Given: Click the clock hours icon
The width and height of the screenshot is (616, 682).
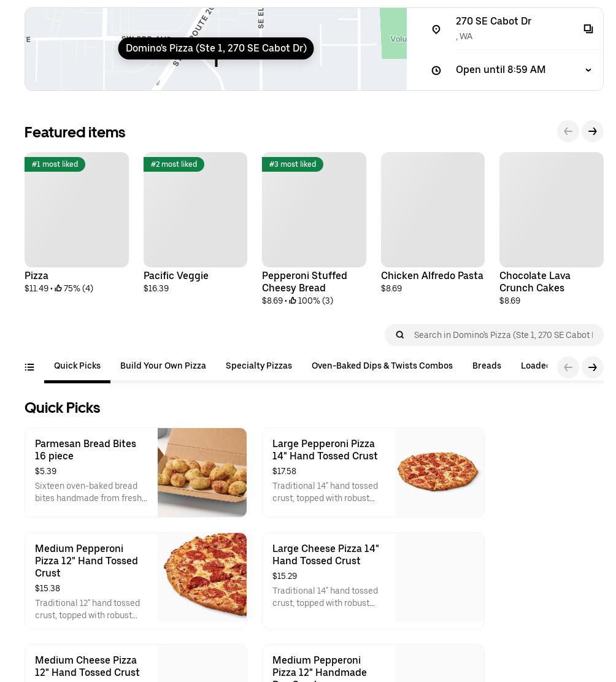Looking at the screenshot, I should [436, 71].
